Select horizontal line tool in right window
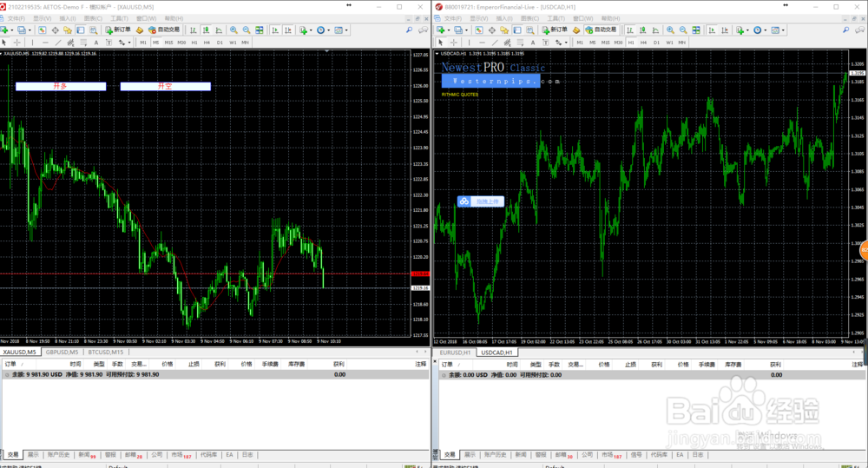The image size is (868, 468). [x=482, y=42]
